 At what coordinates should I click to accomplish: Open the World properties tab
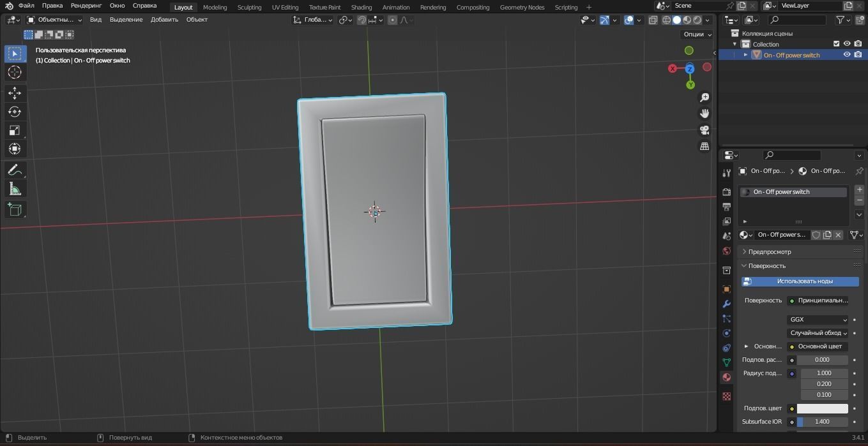[x=726, y=251]
